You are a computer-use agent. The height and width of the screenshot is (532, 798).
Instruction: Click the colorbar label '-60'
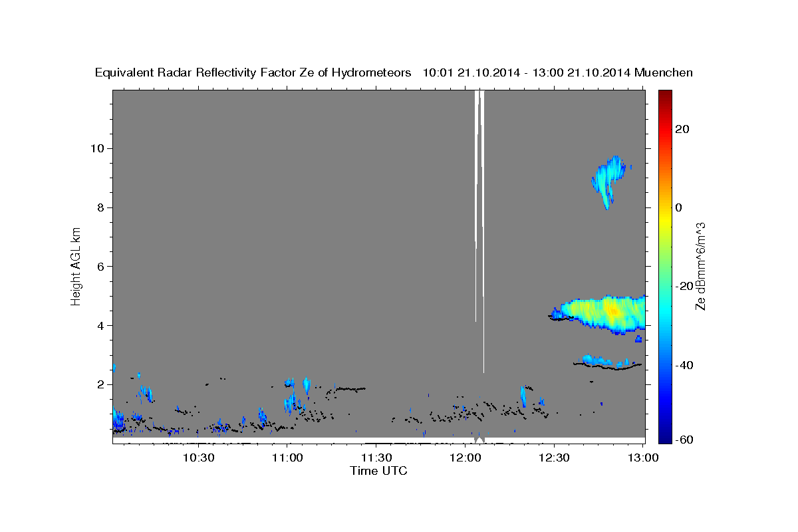[685, 440]
